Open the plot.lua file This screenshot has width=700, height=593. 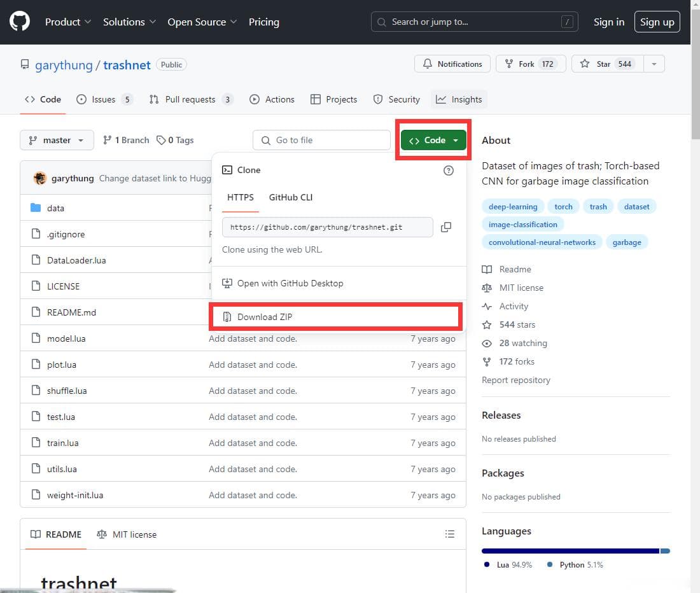62,365
